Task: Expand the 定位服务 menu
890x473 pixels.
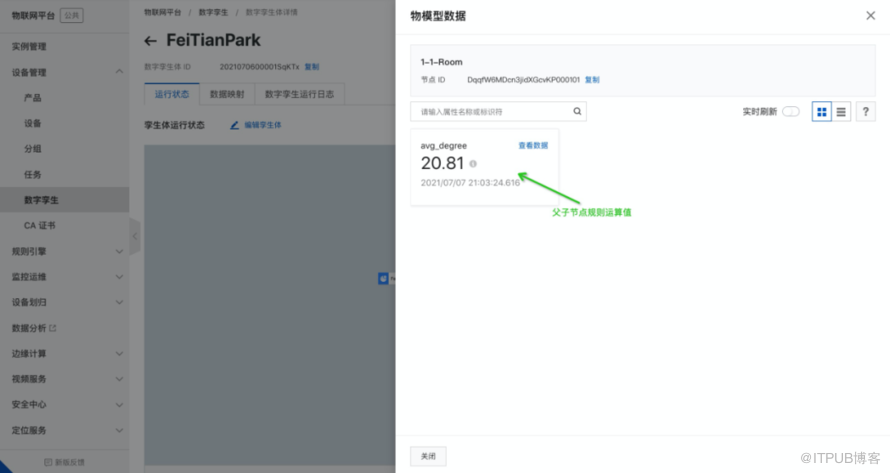Action: 119,430
